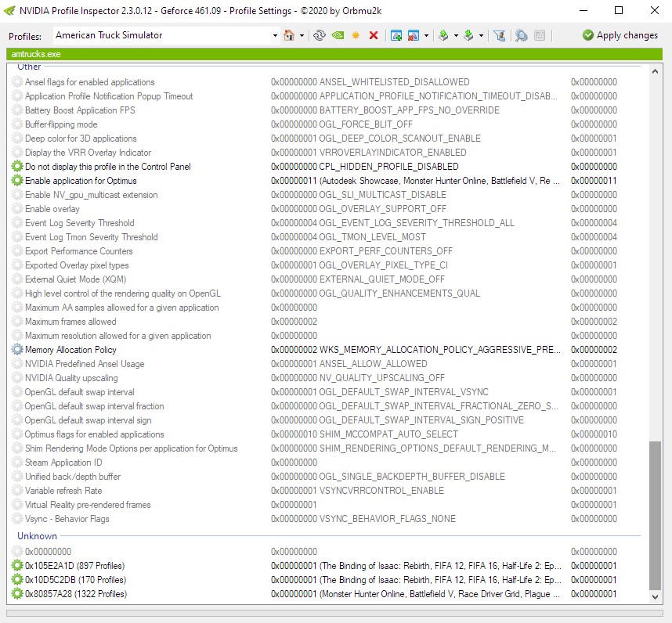Click the Unknown section header

click(x=37, y=536)
